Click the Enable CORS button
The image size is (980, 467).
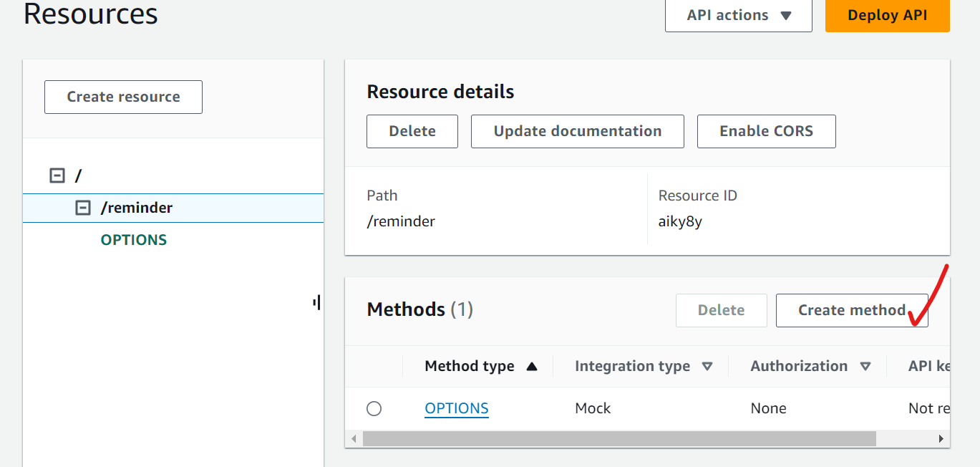[x=766, y=131]
